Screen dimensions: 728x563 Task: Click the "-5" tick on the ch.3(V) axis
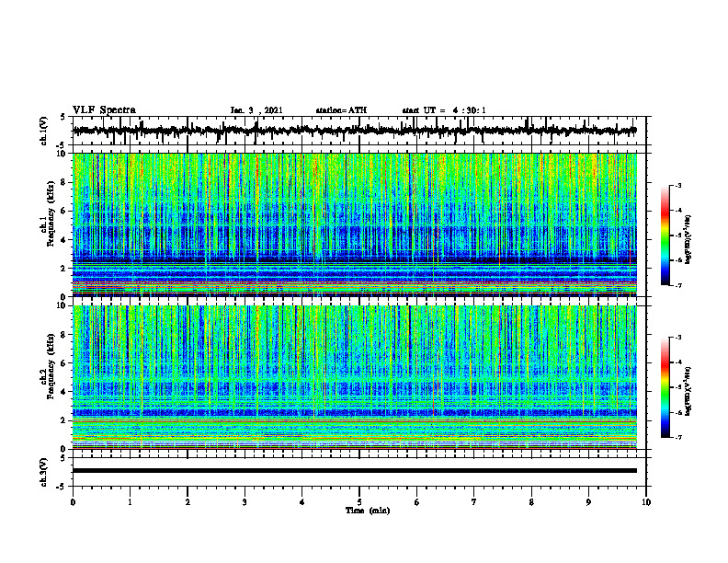tap(62, 488)
